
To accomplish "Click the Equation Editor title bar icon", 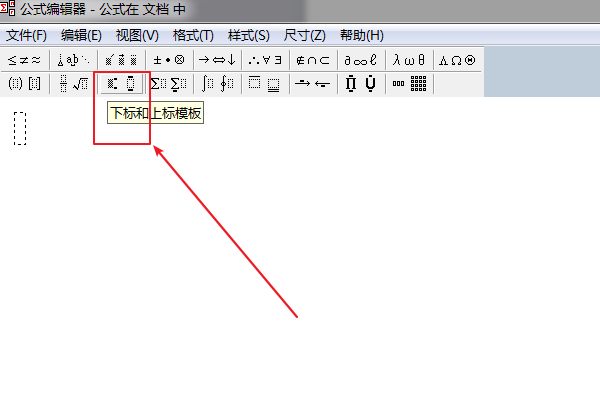I will click(7, 8).
